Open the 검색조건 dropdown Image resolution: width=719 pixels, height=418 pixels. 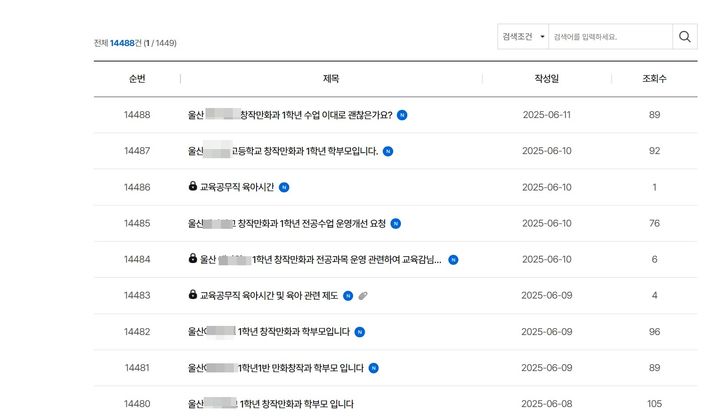(523, 37)
